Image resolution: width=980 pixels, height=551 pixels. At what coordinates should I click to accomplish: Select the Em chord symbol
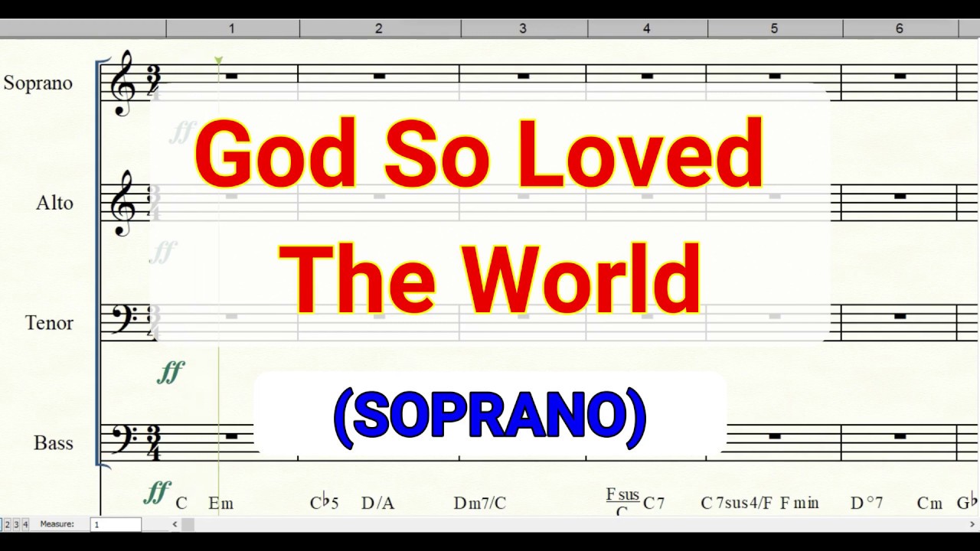220,504
